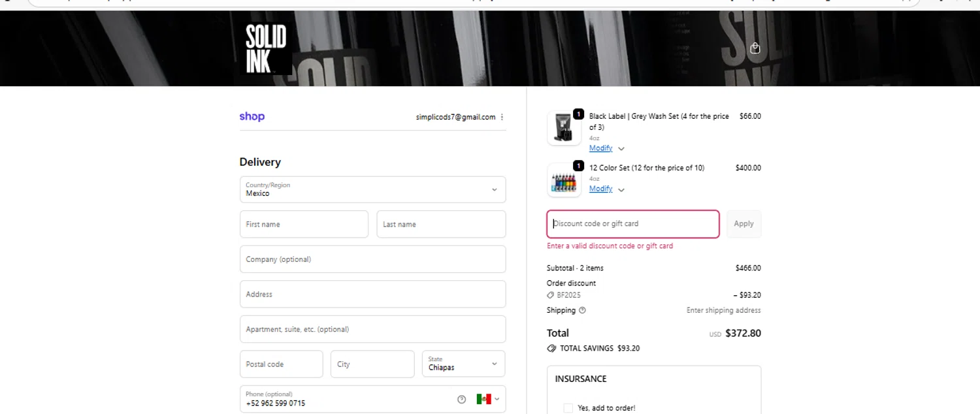Click the Total Savings tag icon
Image resolution: width=980 pixels, height=414 pixels.
552,349
